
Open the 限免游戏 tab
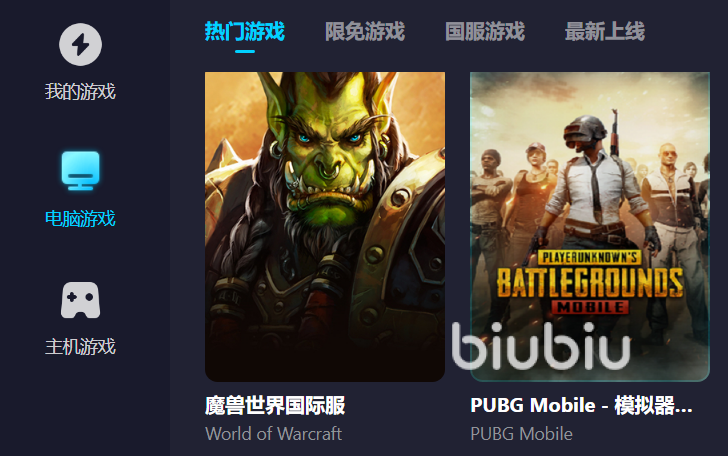pos(365,32)
